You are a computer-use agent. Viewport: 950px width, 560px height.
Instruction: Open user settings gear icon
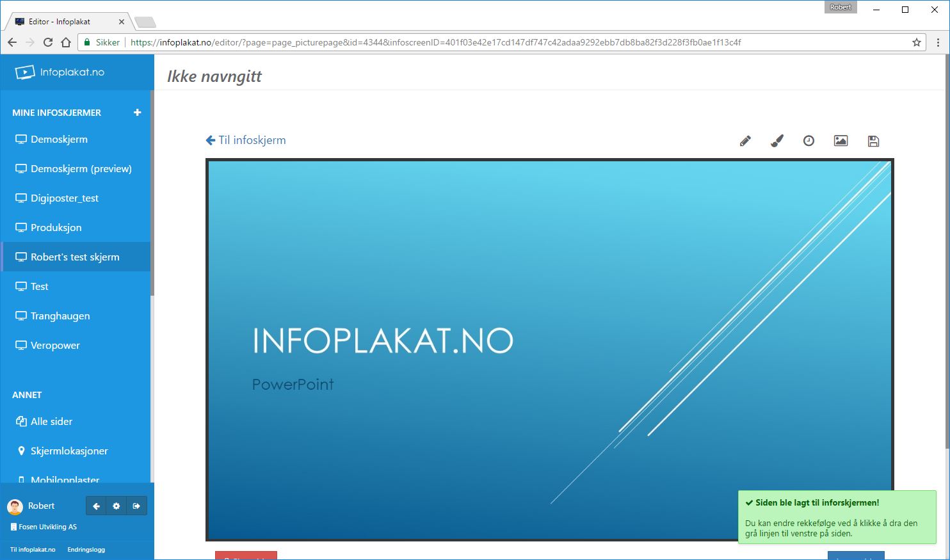(116, 506)
